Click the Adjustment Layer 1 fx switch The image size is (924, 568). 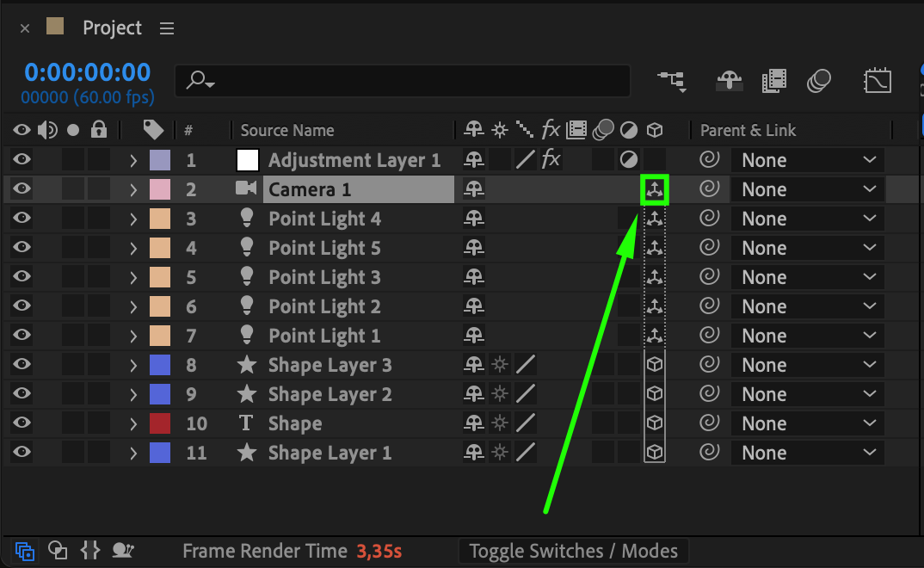click(x=551, y=160)
